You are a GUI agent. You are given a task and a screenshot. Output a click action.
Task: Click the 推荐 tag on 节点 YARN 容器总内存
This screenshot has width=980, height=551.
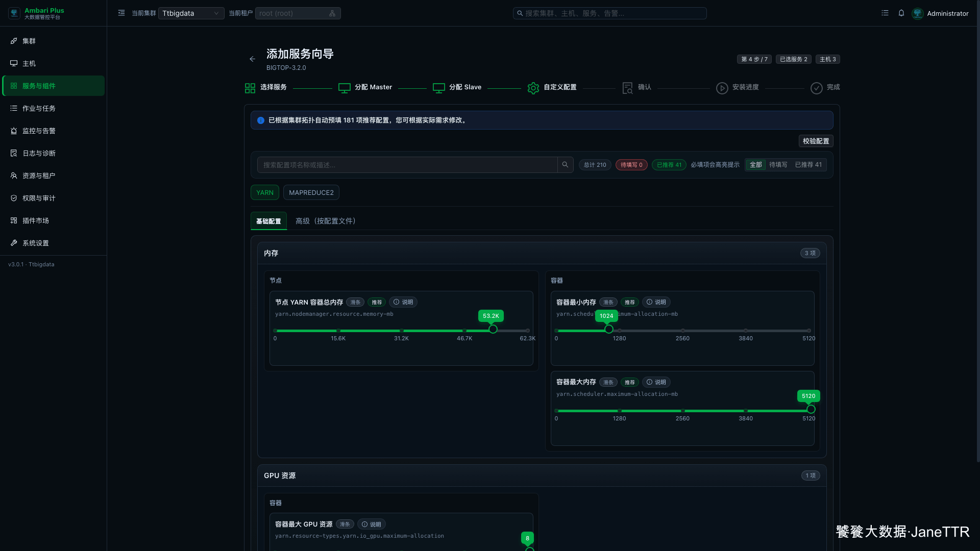coord(377,302)
